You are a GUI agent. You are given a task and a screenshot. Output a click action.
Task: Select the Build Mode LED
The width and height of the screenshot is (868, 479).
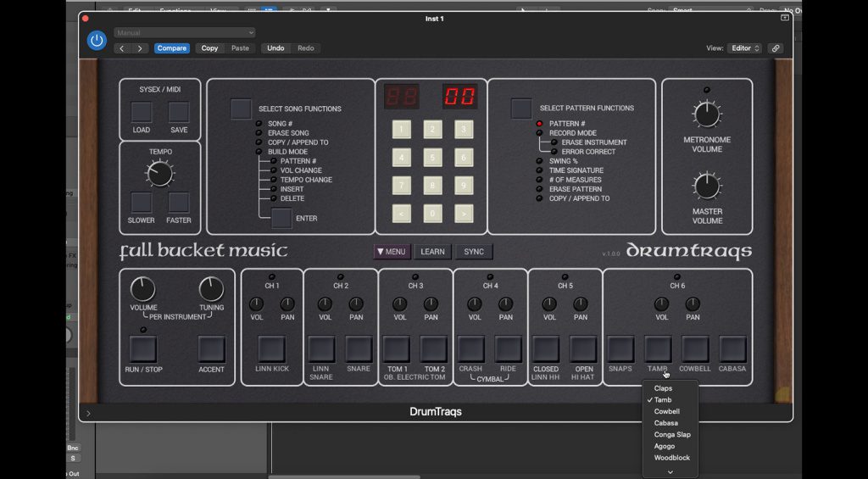[259, 152]
